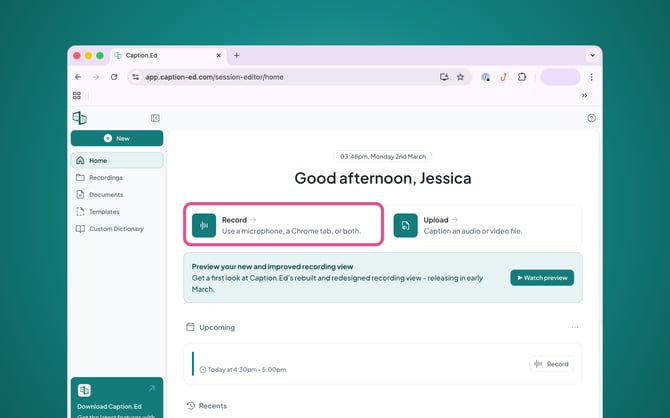This screenshot has height=418, width=670.
Task: Open the help question mark icon
Action: pos(591,118)
